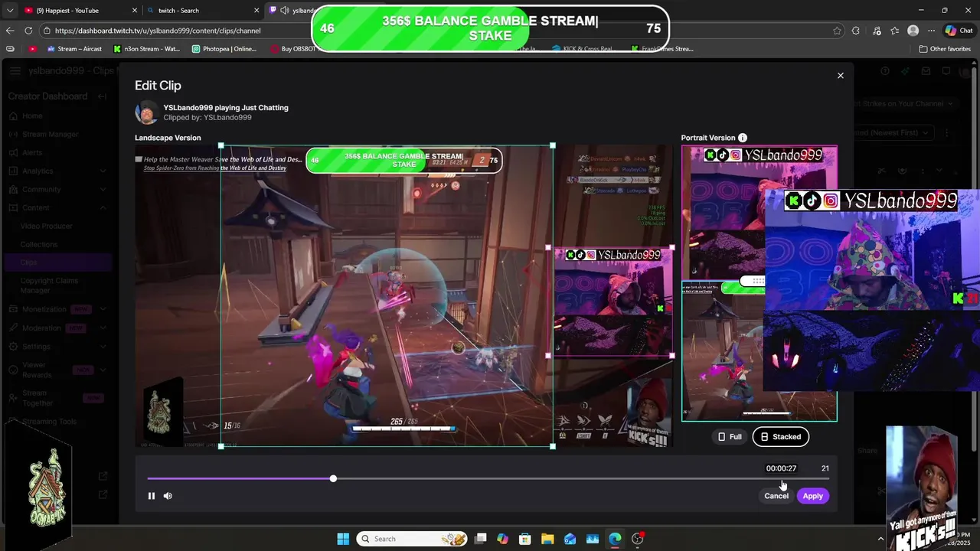Viewport: 980px width, 551px height.
Task: Open Microsoft Edge on the taskbar
Action: [x=615, y=539]
